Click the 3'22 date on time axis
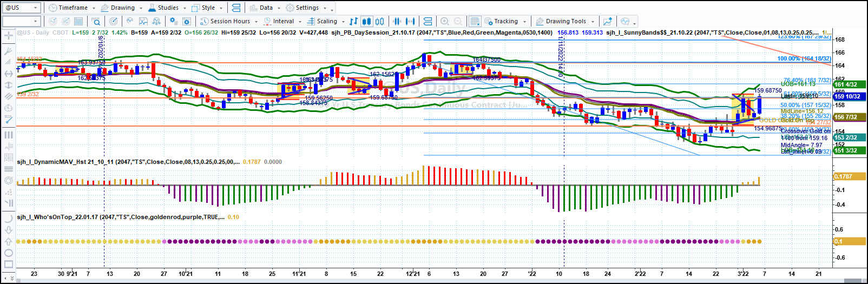This screenshot has width=868, height=284. 743,274
